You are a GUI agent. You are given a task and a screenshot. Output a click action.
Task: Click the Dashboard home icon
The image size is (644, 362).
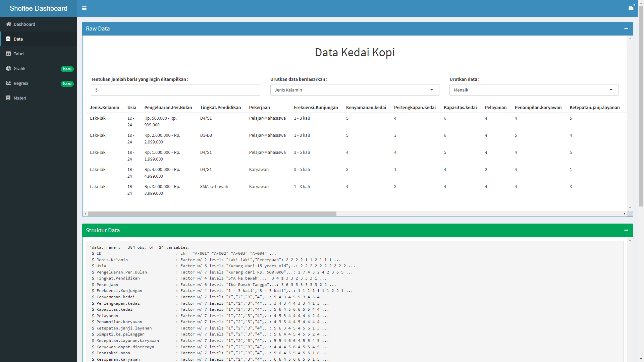coord(8,24)
